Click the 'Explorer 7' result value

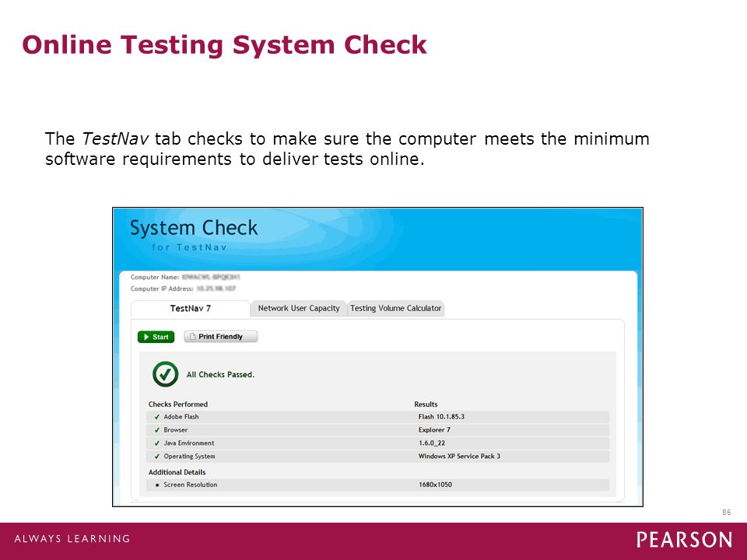434,430
